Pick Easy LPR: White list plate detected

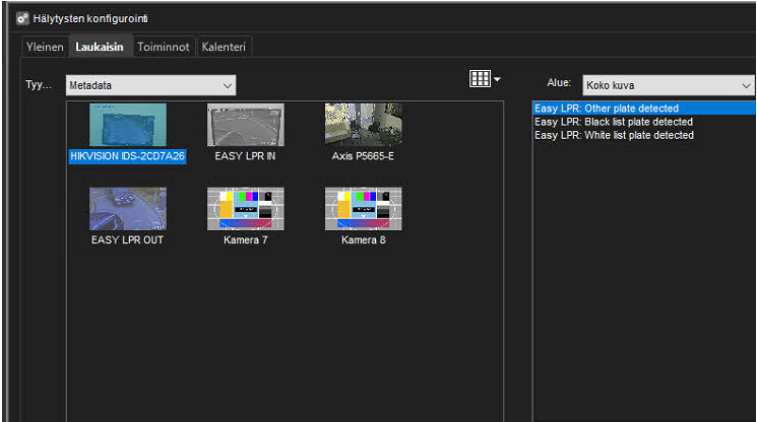click(x=614, y=135)
